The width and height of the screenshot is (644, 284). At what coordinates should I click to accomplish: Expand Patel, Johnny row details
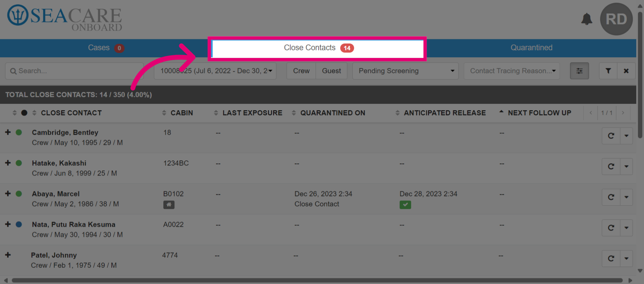click(8, 255)
